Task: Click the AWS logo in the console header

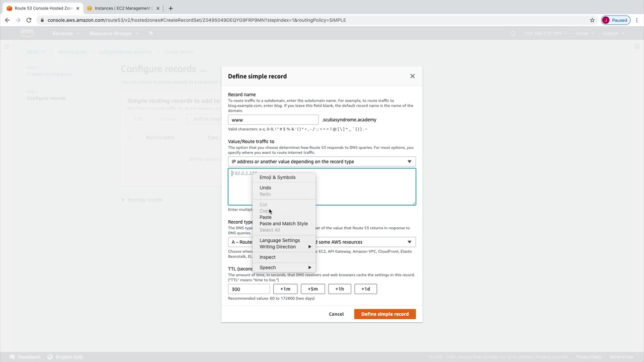Action: pyautogui.click(x=27, y=33)
